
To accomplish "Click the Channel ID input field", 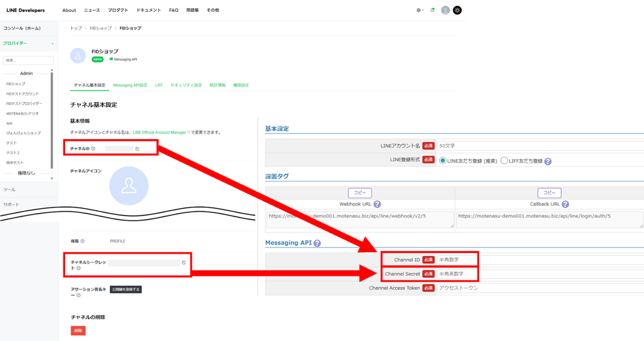I will click(x=457, y=259).
